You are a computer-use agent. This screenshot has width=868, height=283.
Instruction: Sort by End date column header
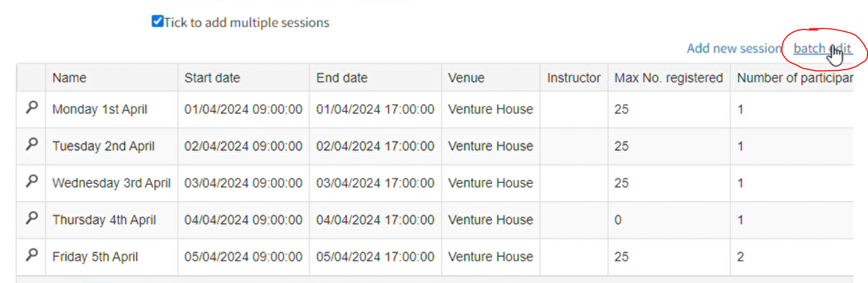[x=342, y=78]
